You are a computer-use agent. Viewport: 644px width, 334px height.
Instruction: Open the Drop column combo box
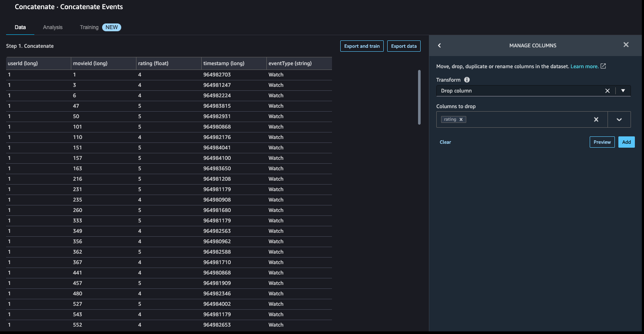pos(519,91)
